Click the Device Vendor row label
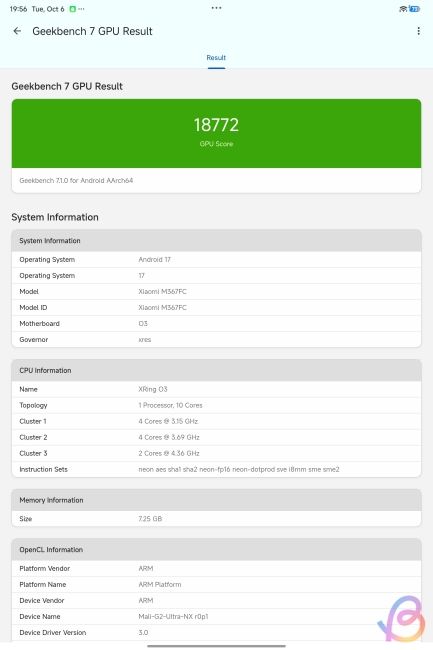The image size is (433, 650). (x=42, y=600)
